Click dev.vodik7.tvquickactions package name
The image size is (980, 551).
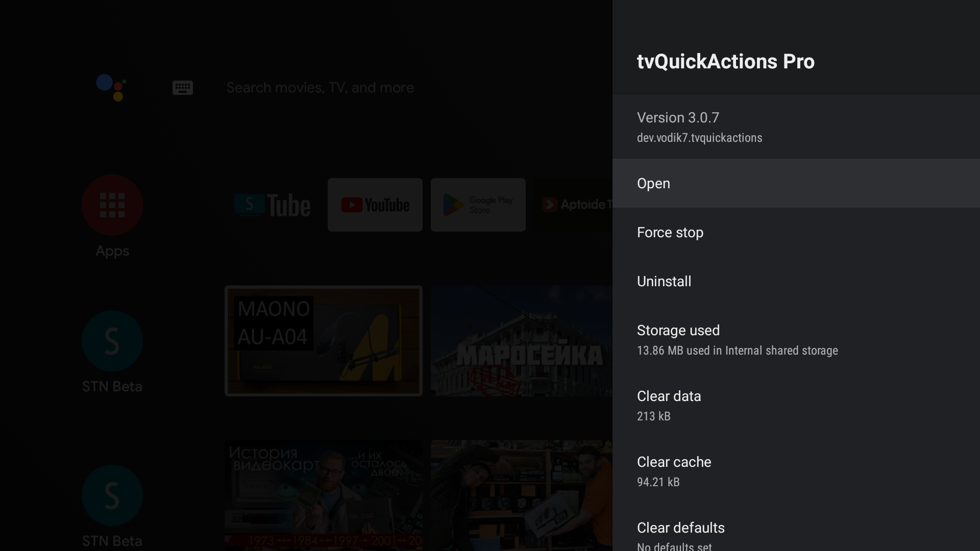(699, 138)
